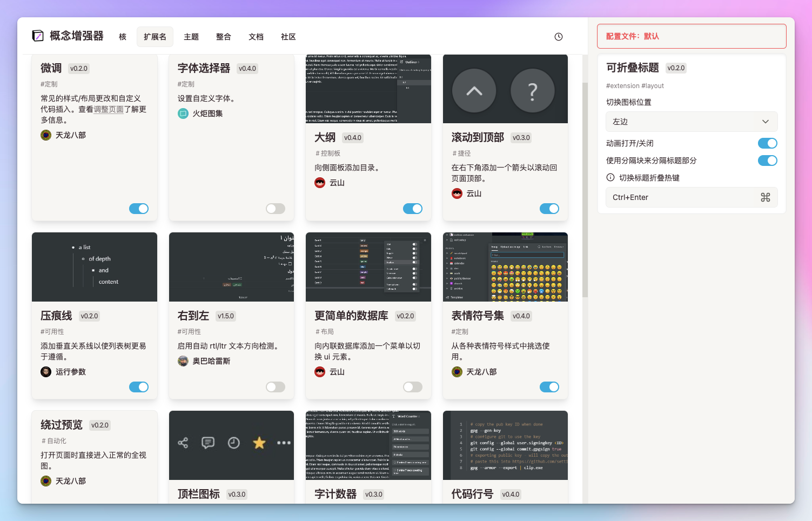Open the 调整页面 link in 微调 description
Image resolution: width=812 pixels, height=521 pixels.
108,109
